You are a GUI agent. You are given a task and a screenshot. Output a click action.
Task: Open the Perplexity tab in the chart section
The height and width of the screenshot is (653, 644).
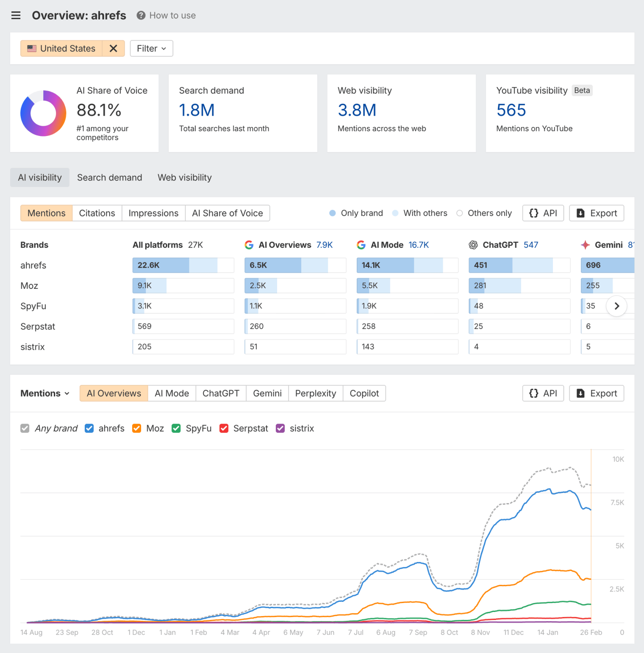click(315, 393)
